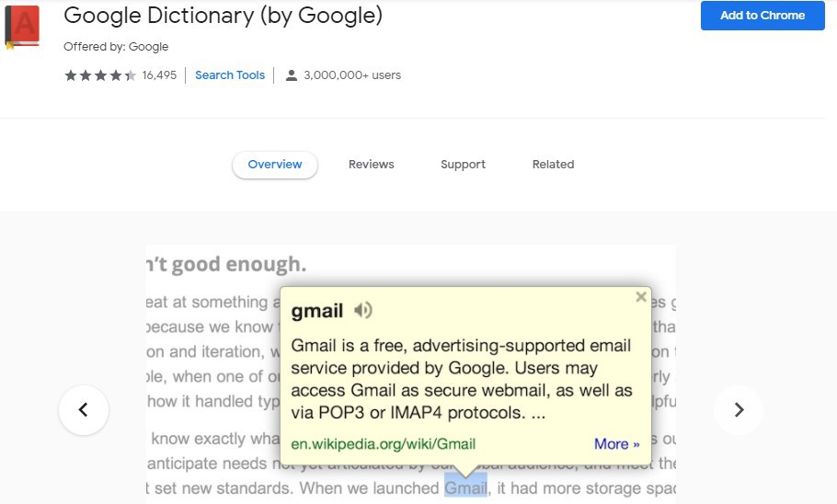This screenshot has height=504, width=837.
Task: Open the Support tab
Action: pyautogui.click(x=463, y=165)
